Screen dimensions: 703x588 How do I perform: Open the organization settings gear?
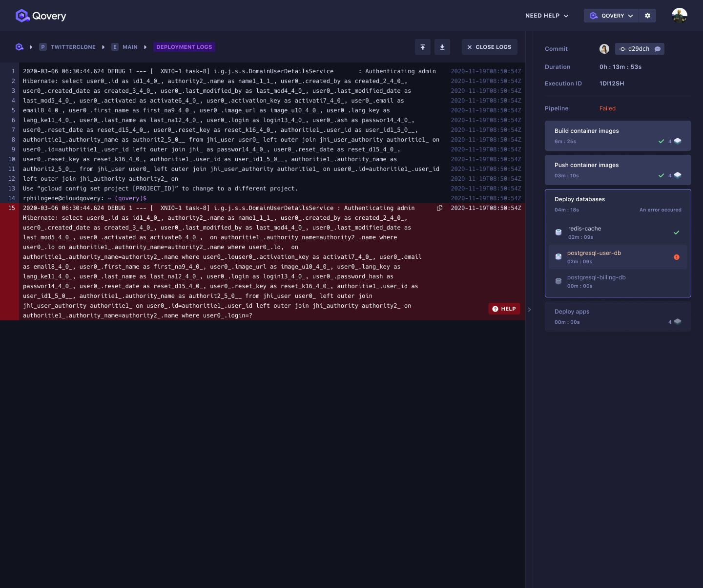[x=647, y=16]
